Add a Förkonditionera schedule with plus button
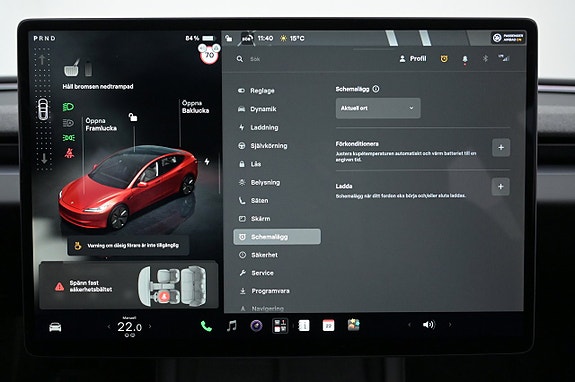 click(501, 147)
